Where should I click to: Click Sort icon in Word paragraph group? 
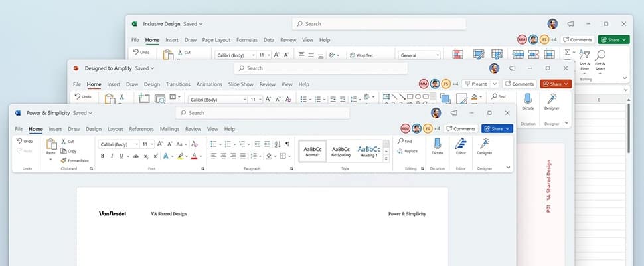point(278,144)
